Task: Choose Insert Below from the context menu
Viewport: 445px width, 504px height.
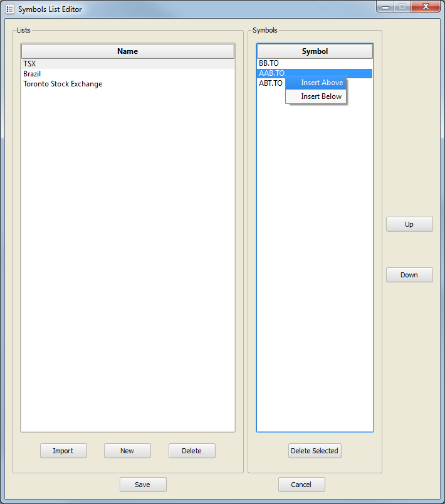Action: [x=321, y=96]
